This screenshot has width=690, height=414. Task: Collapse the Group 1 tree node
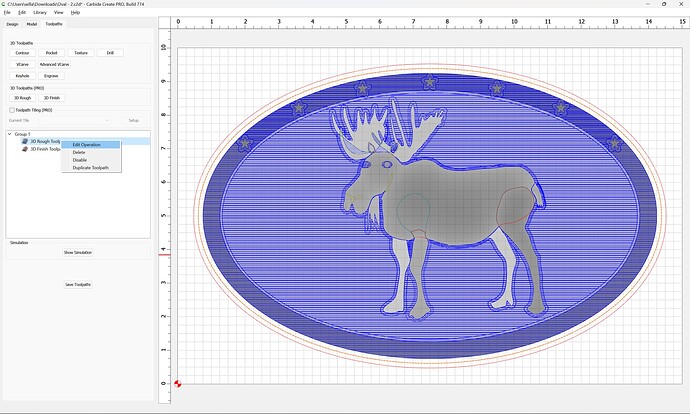[x=9, y=134]
